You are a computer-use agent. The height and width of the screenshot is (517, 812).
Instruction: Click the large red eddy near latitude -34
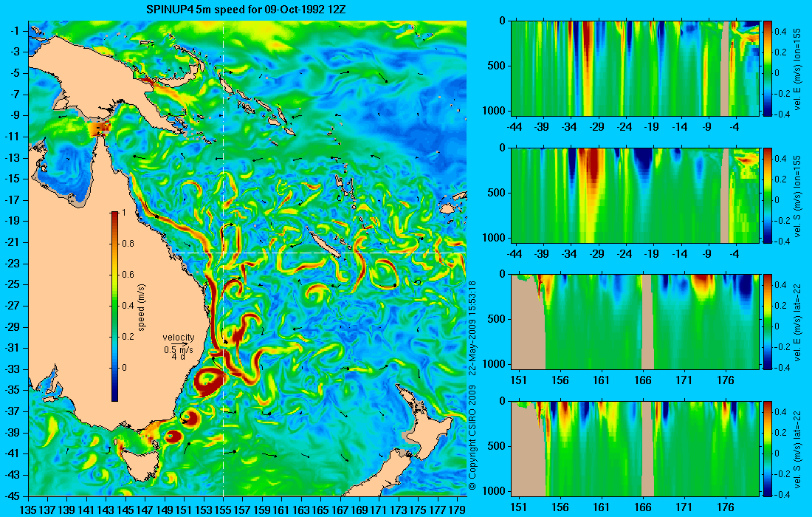click(209, 382)
